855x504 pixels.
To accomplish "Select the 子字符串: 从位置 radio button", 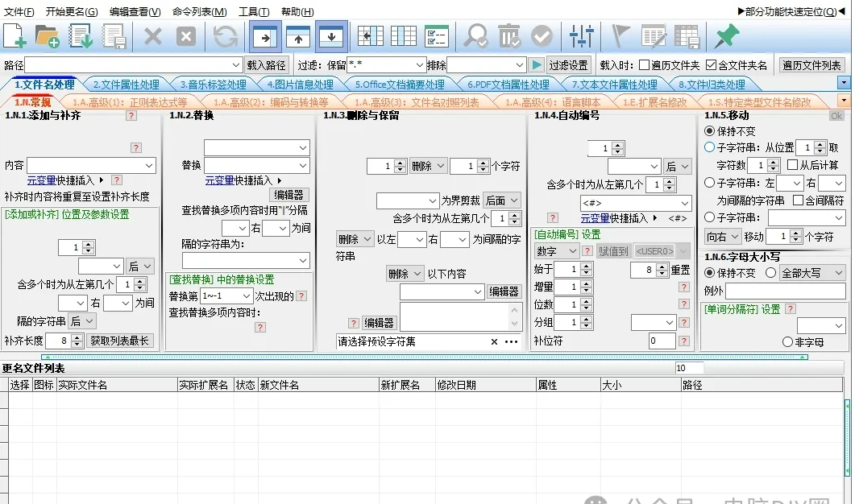I will click(709, 147).
